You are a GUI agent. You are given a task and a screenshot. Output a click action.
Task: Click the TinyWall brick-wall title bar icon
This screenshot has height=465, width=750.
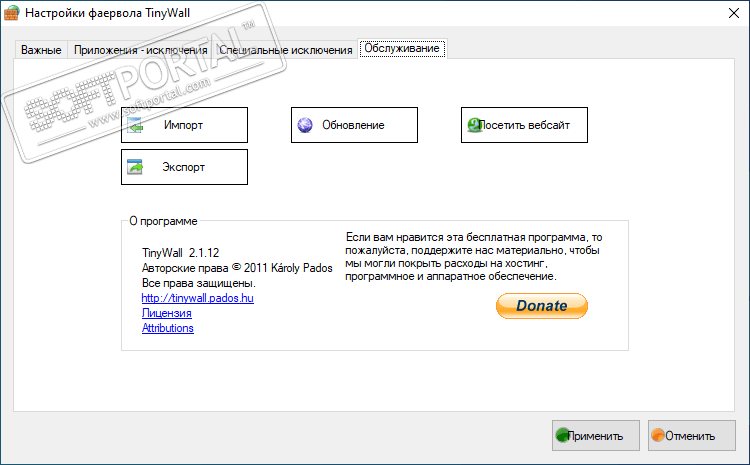point(11,13)
